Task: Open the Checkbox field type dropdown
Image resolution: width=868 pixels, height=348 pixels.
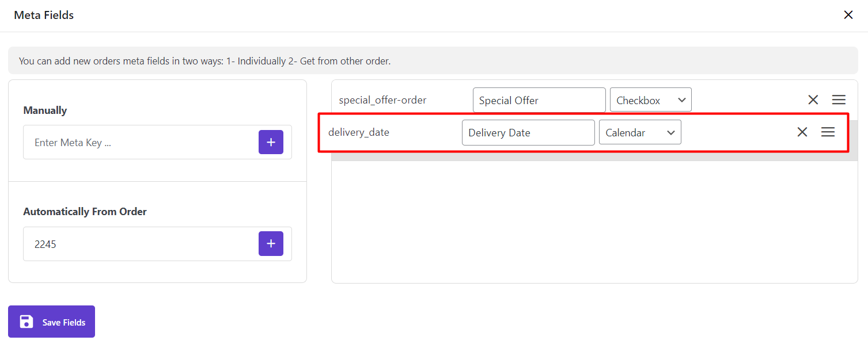Action: [x=650, y=100]
